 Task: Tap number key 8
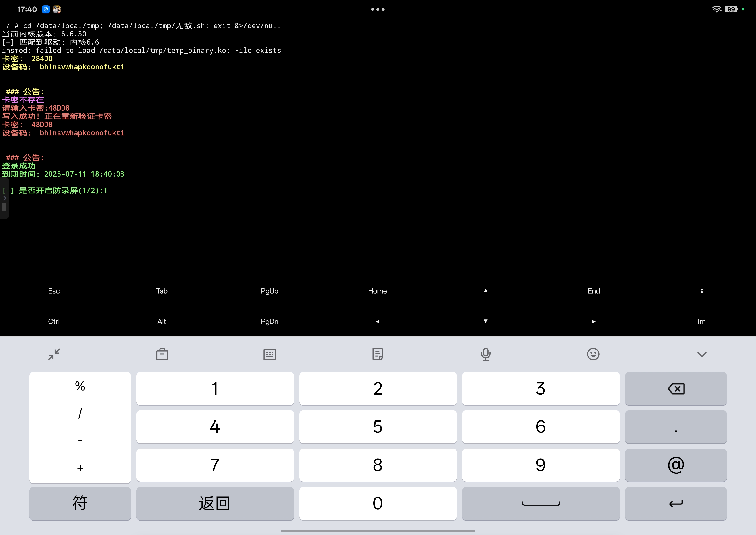[378, 465]
